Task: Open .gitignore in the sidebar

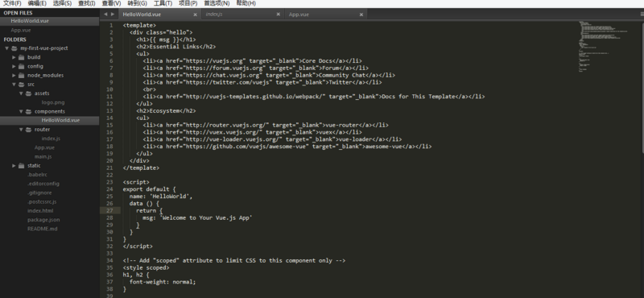Action: (x=39, y=192)
